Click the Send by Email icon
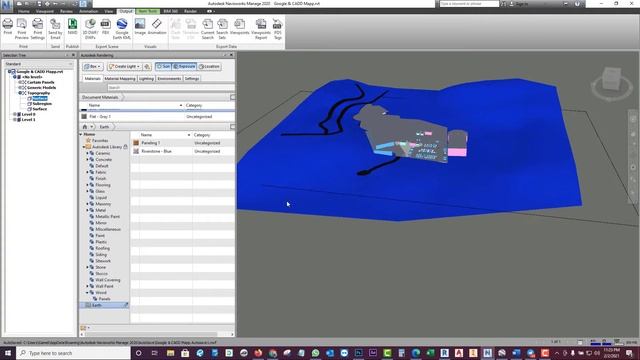 pos(55,29)
